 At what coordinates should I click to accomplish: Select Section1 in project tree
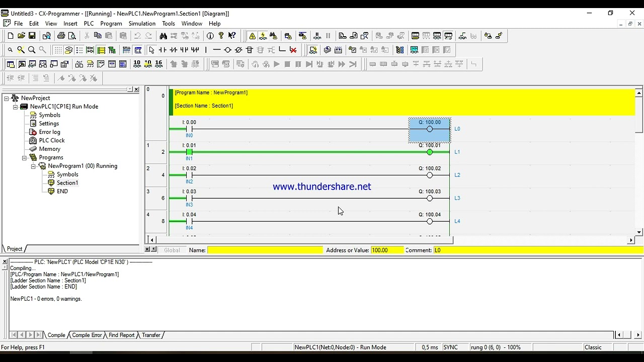click(x=67, y=183)
